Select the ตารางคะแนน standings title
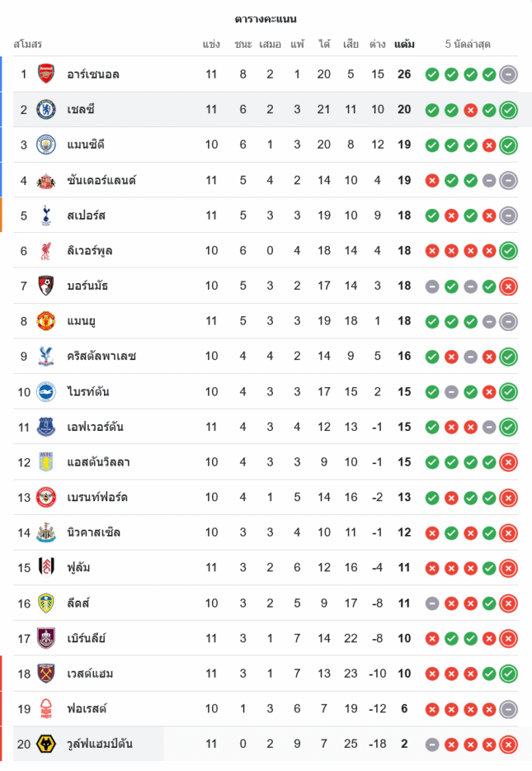The width and height of the screenshot is (532, 771). pyautogui.click(x=266, y=19)
